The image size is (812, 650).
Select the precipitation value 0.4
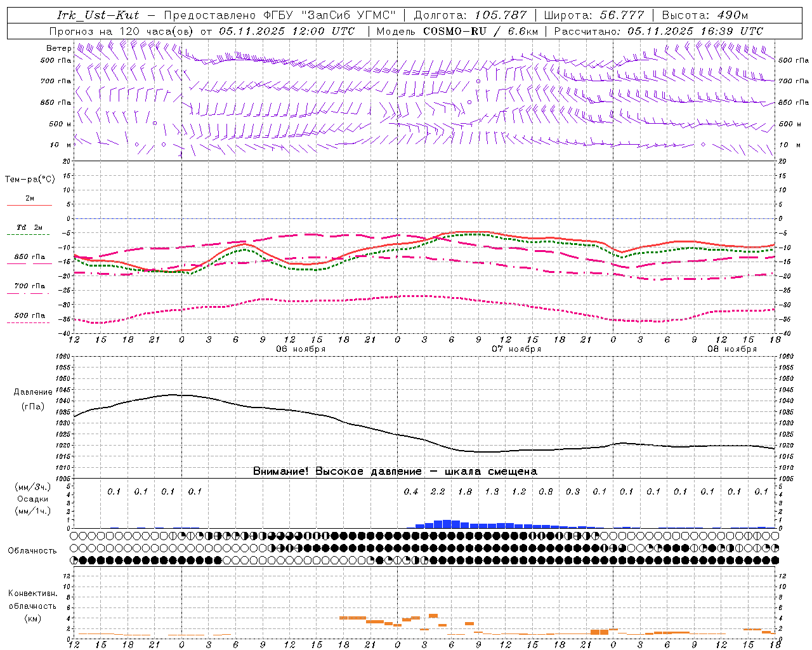[x=411, y=491]
